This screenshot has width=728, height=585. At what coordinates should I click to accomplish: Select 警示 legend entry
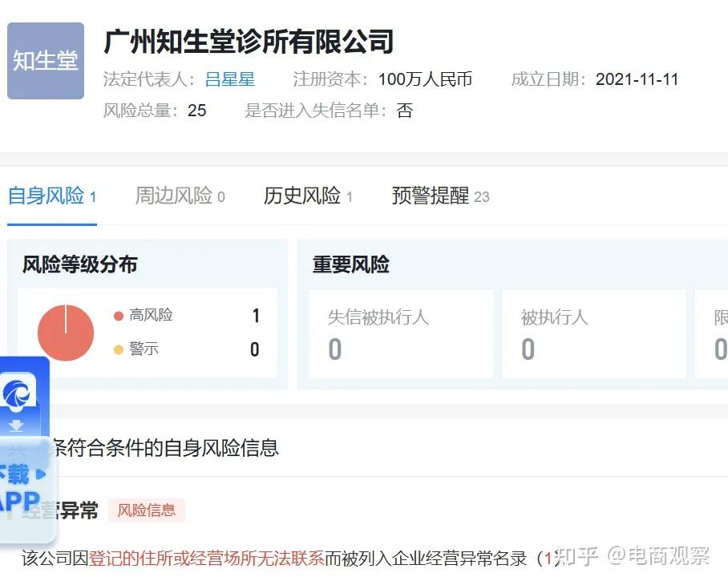click(136, 349)
